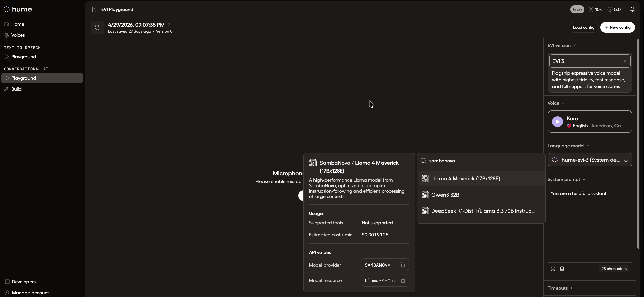Expand system prompt to fullscreen
The height and width of the screenshot is (297, 644).
point(553,269)
